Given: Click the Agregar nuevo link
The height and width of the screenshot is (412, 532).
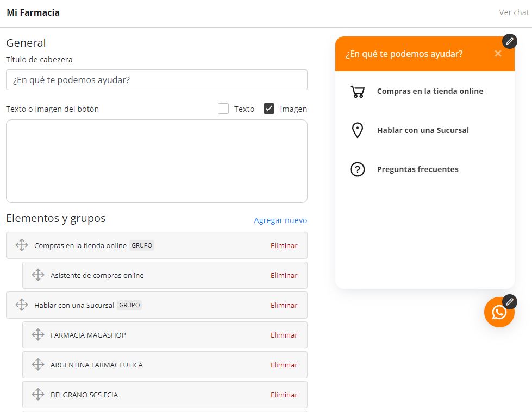Looking at the screenshot, I should pos(280,220).
